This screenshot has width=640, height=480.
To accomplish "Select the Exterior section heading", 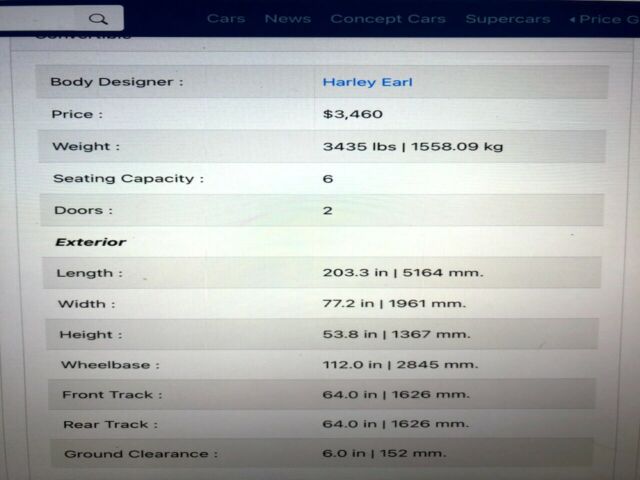I will [91, 242].
